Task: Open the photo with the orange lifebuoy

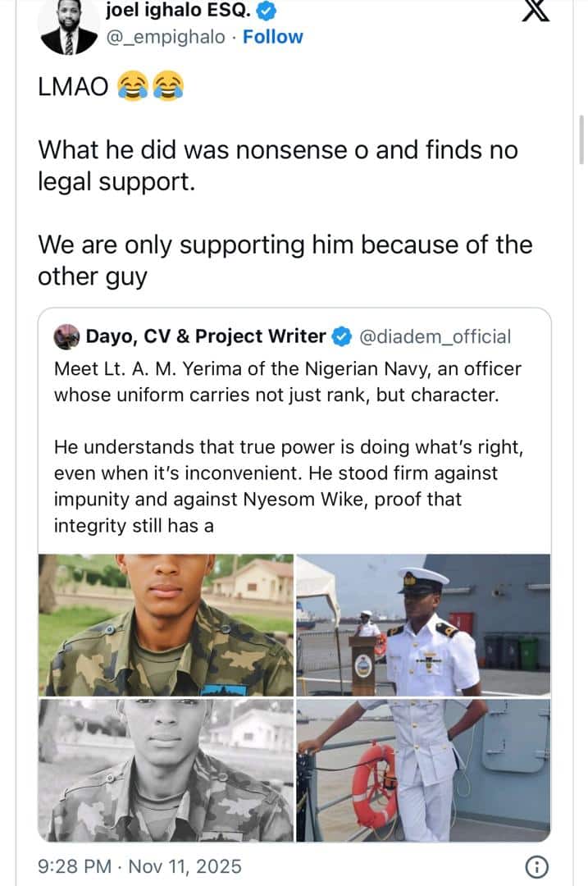Action: pos(423,770)
